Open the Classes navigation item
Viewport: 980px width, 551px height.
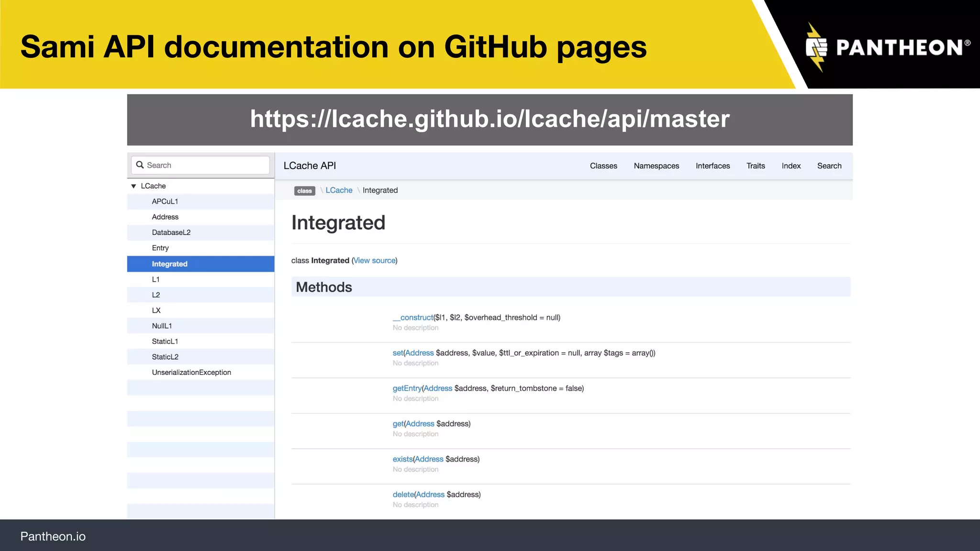[x=603, y=166]
